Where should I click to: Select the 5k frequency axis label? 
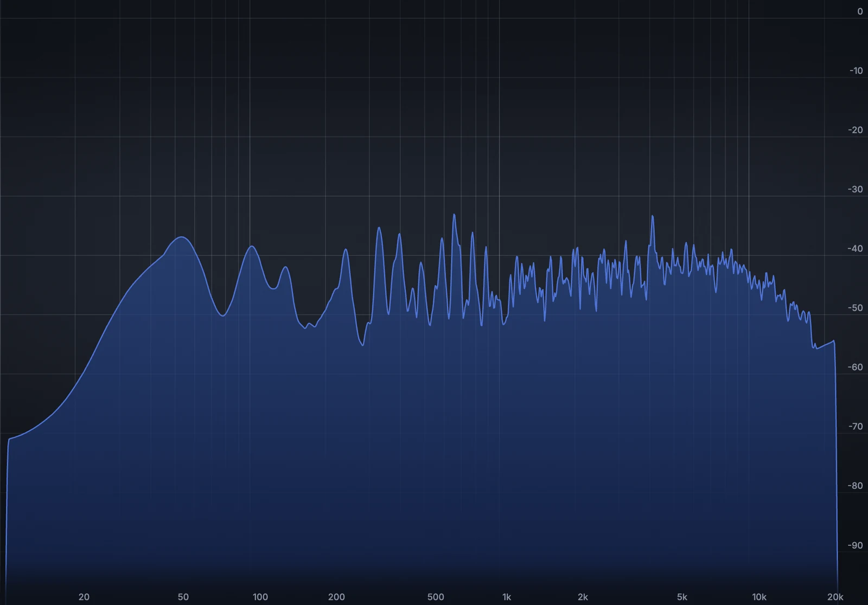point(682,597)
